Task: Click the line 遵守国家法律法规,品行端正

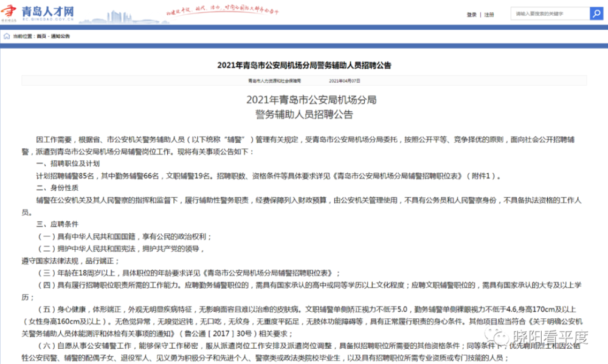Action: (71, 261)
